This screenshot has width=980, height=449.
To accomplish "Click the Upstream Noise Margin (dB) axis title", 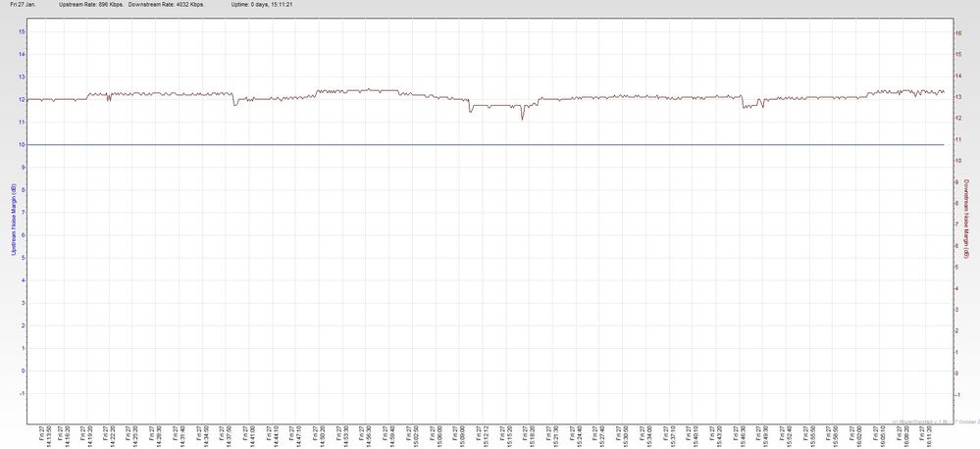I will [x=12, y=222].
